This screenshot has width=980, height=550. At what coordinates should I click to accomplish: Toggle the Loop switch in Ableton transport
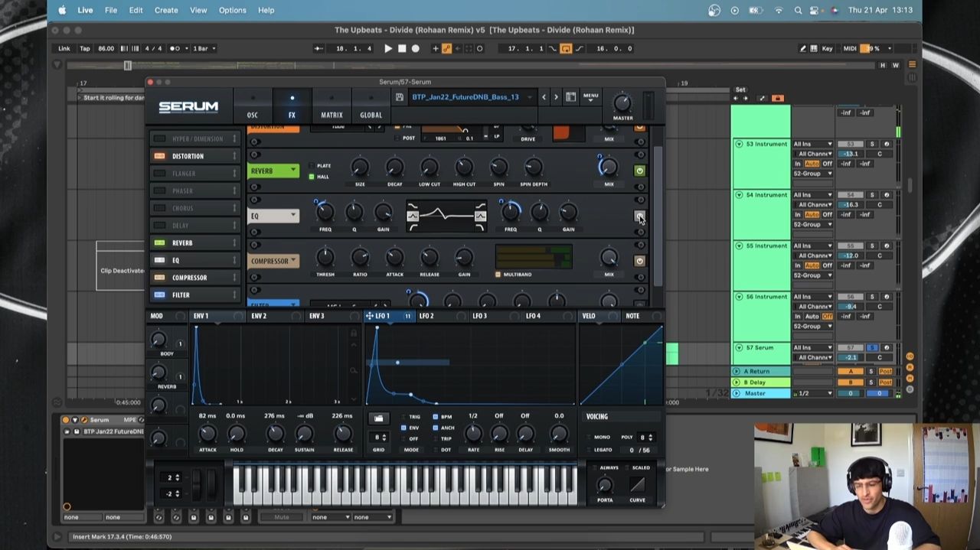[566, 48]
